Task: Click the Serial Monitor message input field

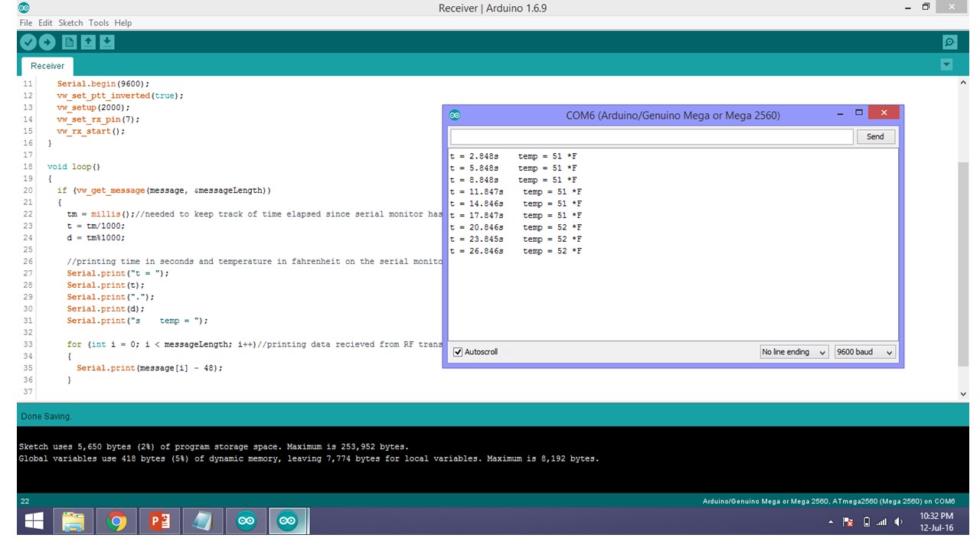Action: coord(651,136)
